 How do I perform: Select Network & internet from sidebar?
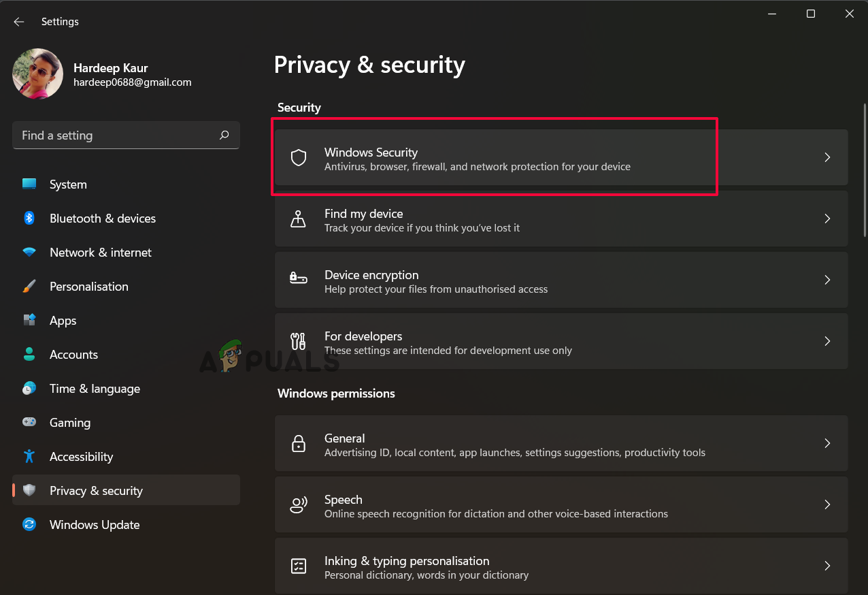coord(100,253)
